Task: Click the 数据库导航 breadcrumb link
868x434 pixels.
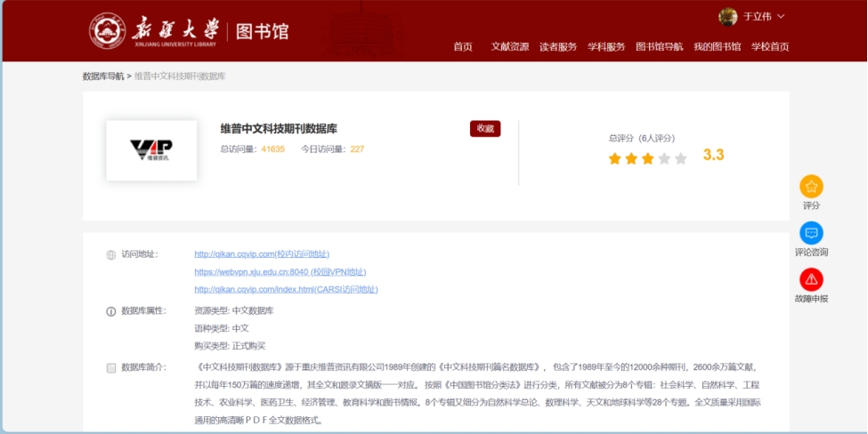Action: coord(103,76)
